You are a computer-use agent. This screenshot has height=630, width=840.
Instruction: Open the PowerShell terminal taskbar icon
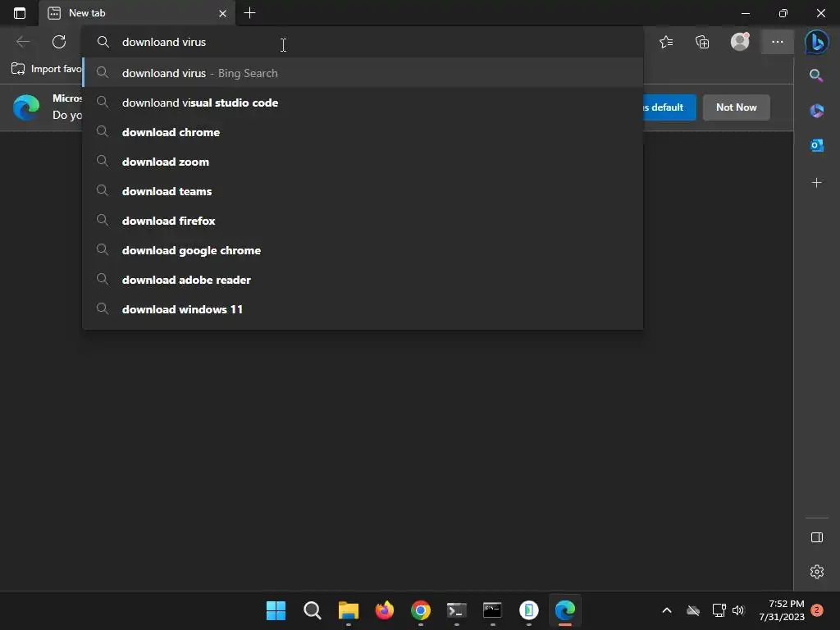tap(456, 610)
